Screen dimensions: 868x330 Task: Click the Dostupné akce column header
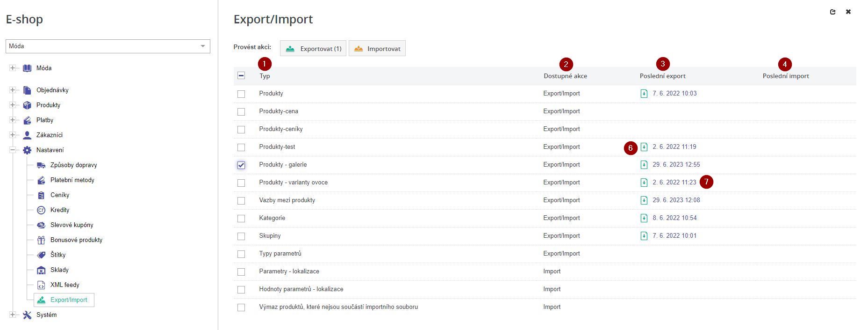(565, 76)
